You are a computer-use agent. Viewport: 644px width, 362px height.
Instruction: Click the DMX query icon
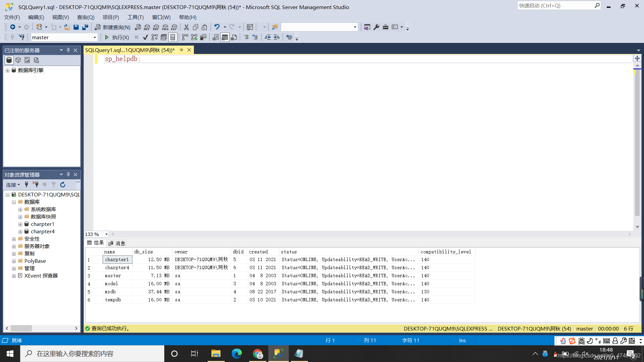[156, 27]
